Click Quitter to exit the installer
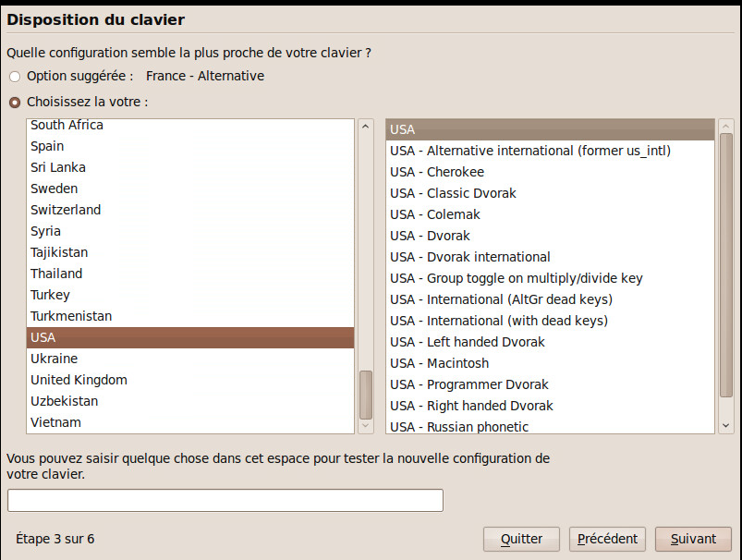 (x=521, y=539)
